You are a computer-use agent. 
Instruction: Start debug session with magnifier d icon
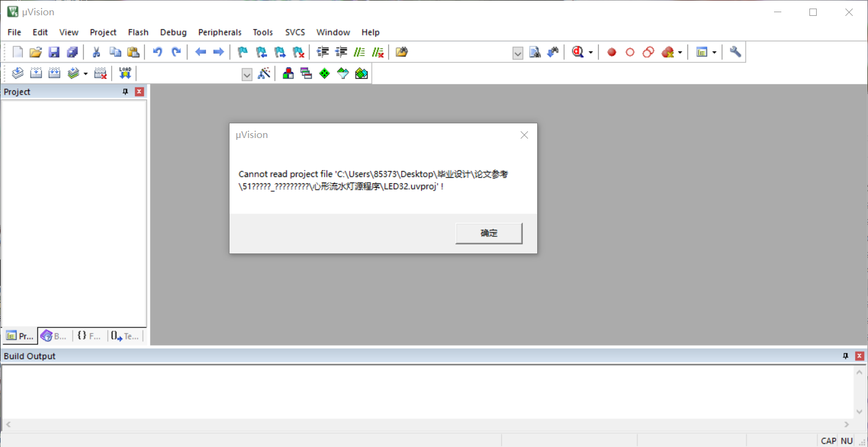point(577,52)
